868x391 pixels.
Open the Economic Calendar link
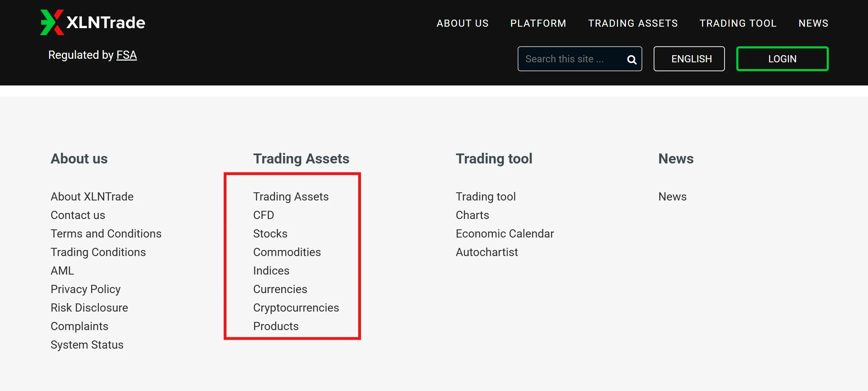tap(505, 234)
